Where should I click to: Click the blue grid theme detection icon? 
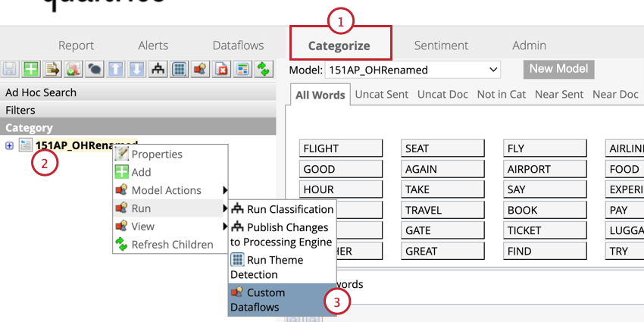179,69
